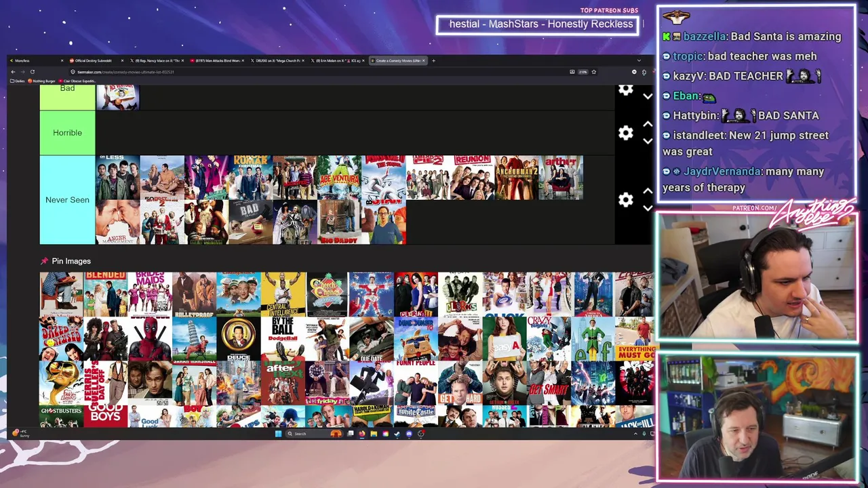Image resolution: width=868 pixels, height=488 pixels.
Task: Open a new browser tab
Action: click(x=434, y=60)
